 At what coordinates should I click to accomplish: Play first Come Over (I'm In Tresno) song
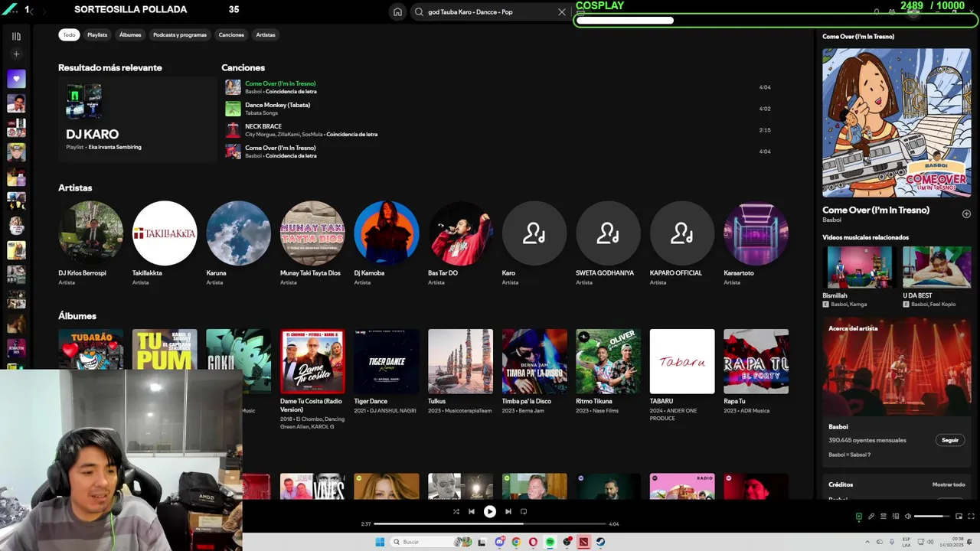click(x=498, y=87)
